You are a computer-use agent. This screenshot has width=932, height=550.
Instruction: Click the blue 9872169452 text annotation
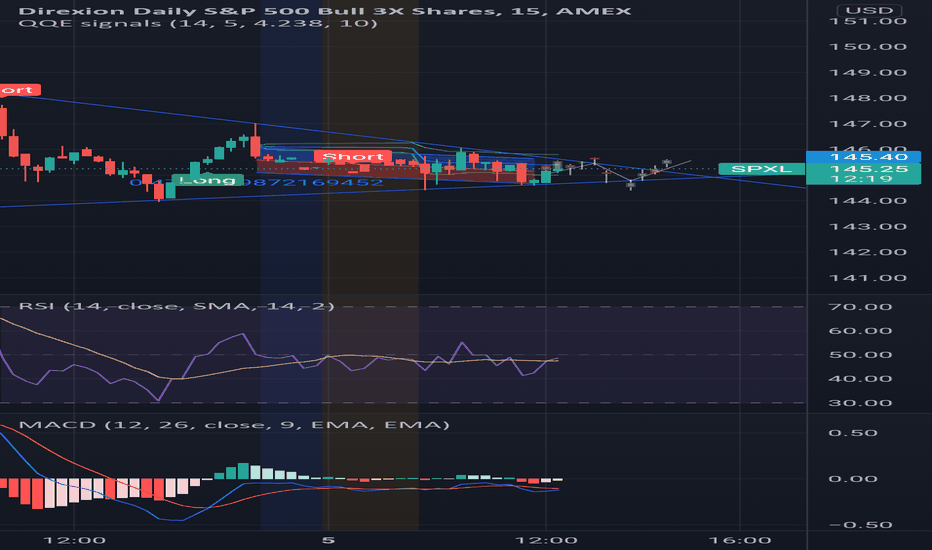315,183
